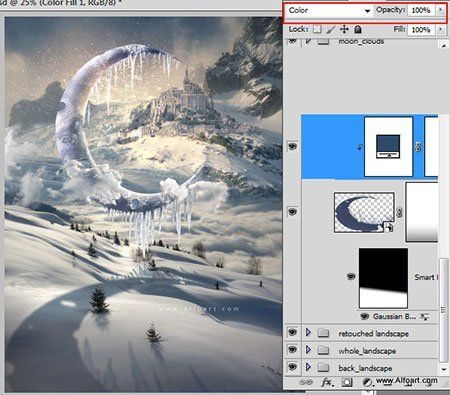
Task: Select the 'moon_clouds' group name
Action: tap(361, 41)
